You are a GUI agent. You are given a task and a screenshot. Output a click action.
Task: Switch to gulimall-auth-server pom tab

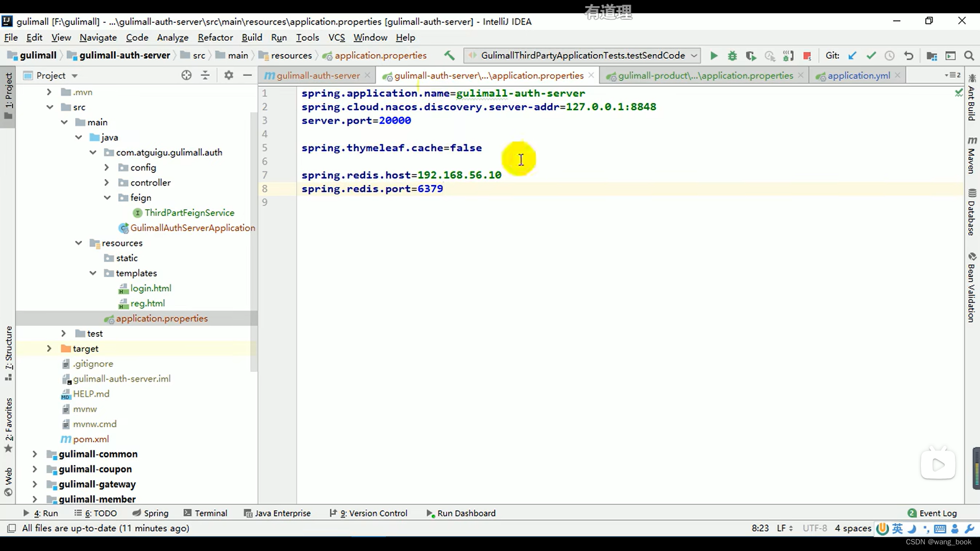(317, 76)
